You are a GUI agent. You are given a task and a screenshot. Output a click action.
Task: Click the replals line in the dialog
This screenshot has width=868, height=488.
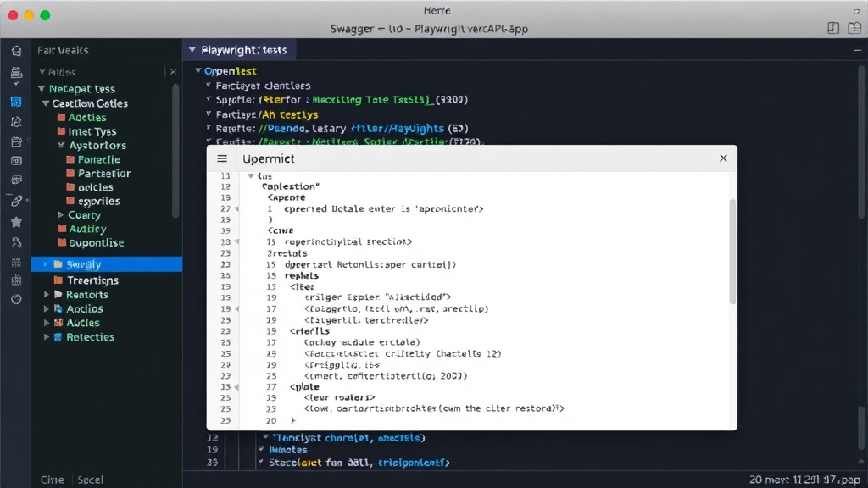(302, 275)
